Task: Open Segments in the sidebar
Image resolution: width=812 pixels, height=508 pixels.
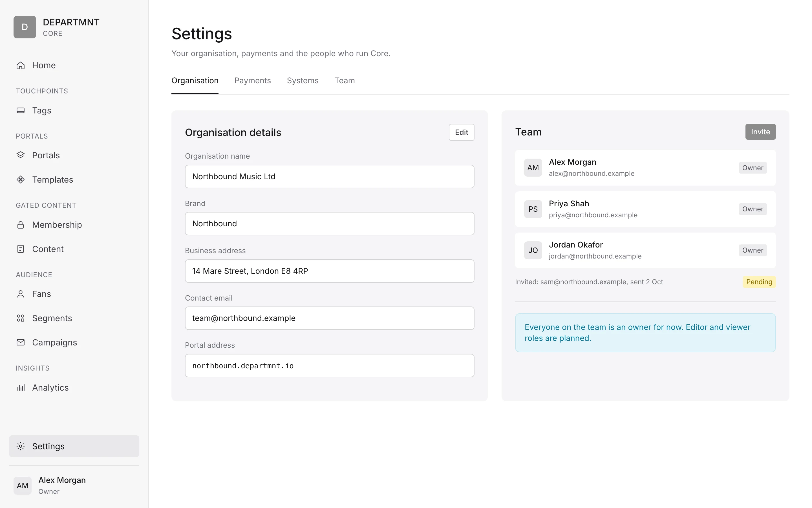Action: click(74, 318)
